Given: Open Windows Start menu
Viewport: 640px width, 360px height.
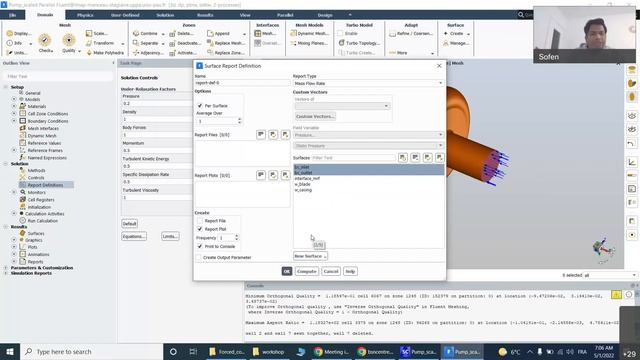Looking at the screenshot, I should 9,351.
